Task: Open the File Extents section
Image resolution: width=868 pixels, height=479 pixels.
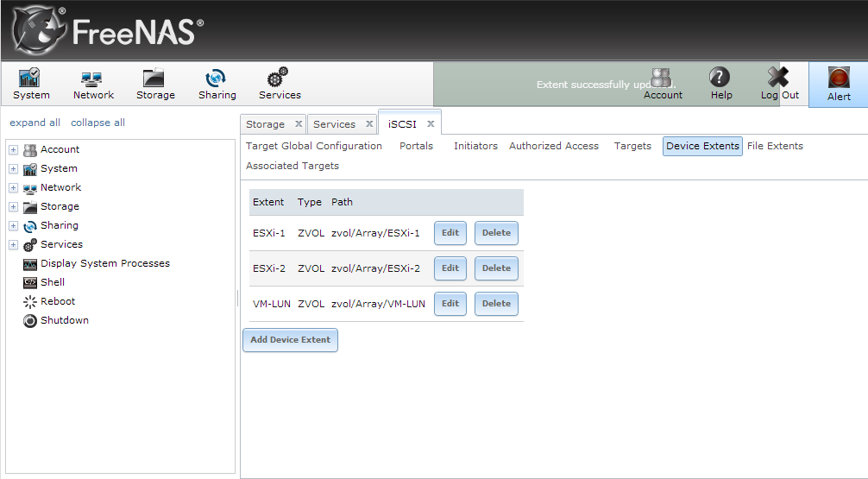Action: click(775, 146)
